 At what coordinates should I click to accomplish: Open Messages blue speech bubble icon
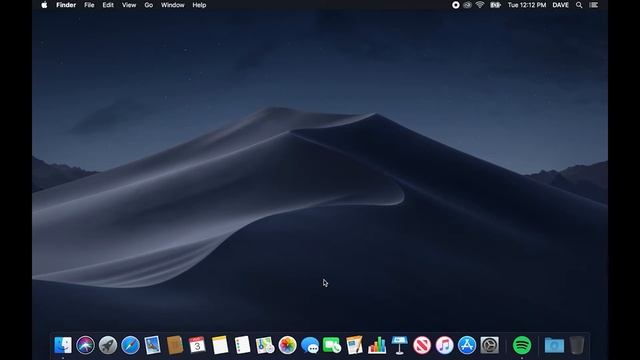coord(310,345)
